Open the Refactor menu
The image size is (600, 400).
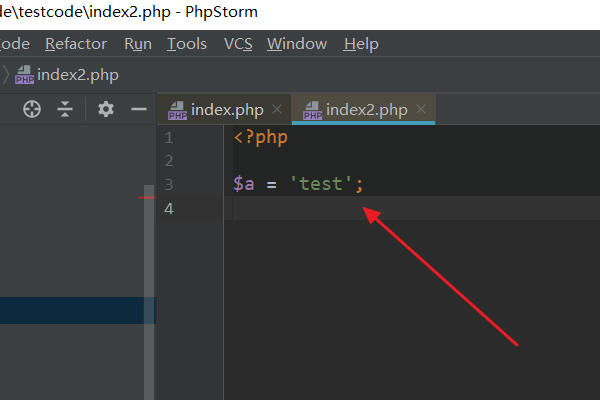[76, 44]
